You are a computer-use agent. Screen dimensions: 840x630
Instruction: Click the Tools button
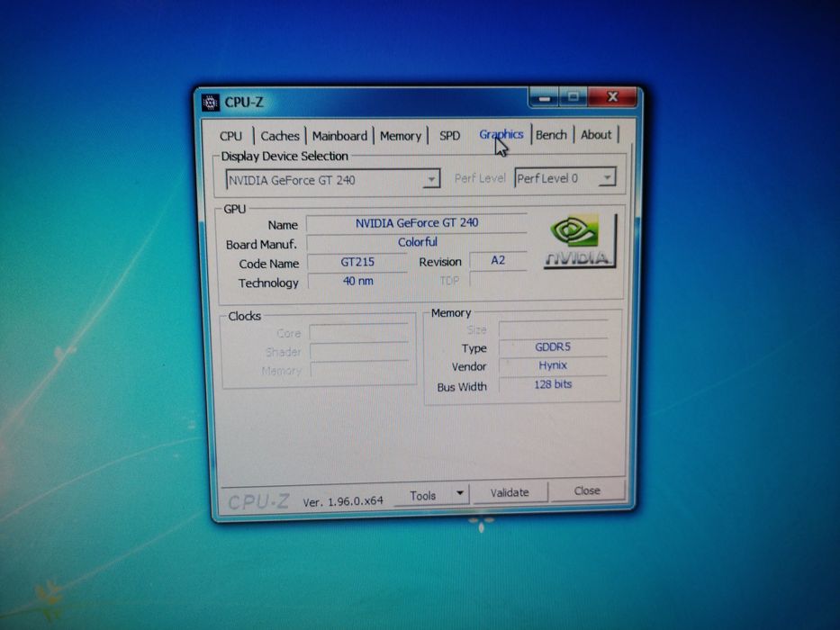click(422, 495)
